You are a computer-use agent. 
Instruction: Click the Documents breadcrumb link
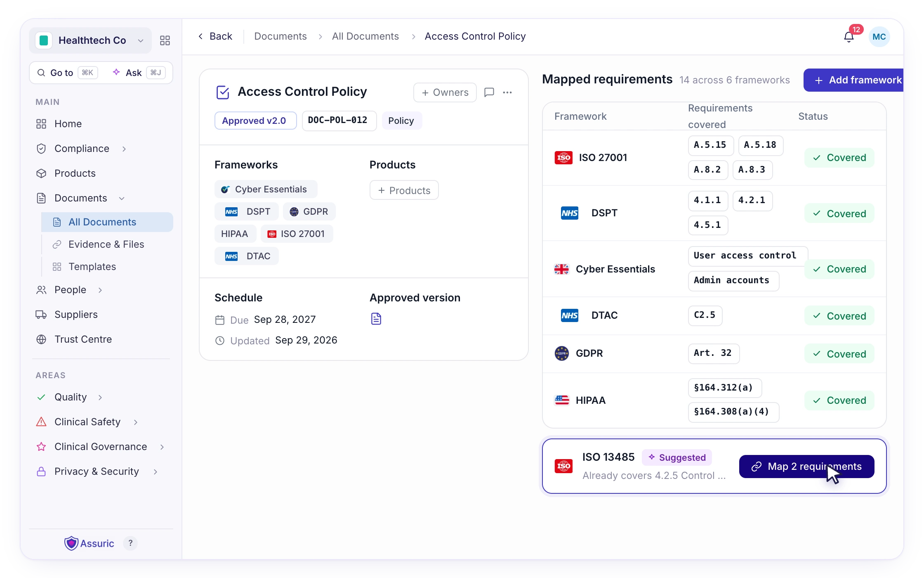point(280,36)
